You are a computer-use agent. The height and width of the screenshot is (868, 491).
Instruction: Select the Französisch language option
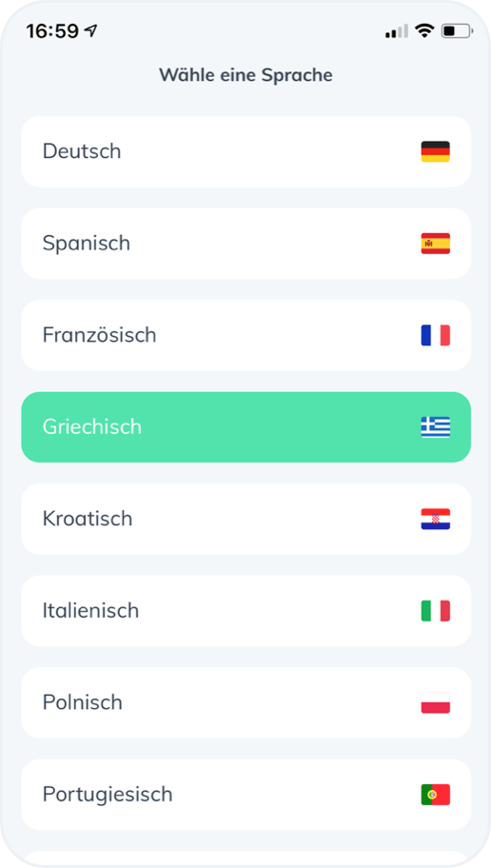(245, 335)
